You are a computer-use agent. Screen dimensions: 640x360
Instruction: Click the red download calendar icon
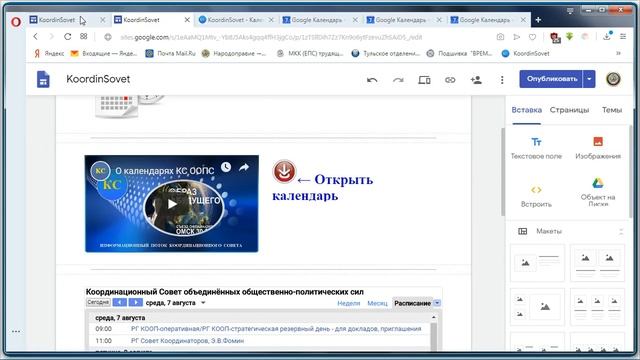tap(284, 171)
